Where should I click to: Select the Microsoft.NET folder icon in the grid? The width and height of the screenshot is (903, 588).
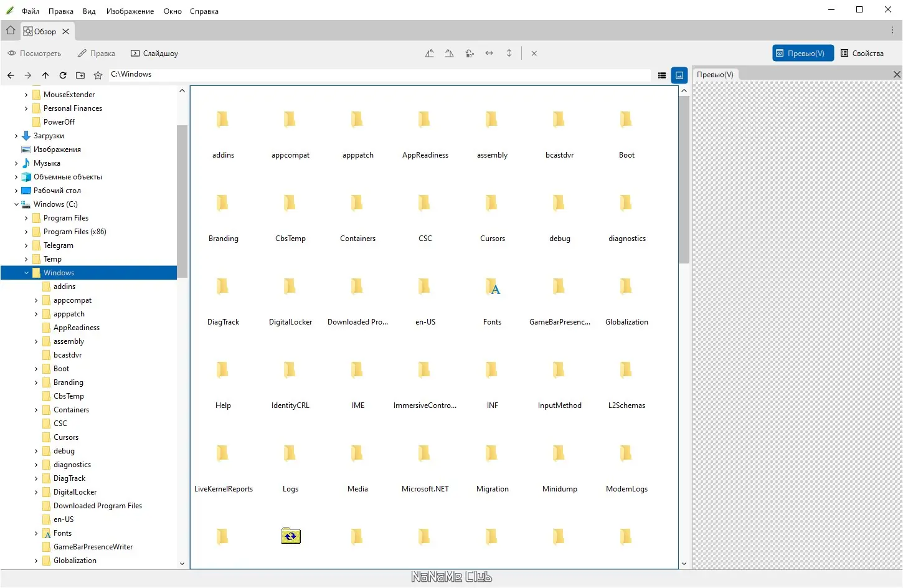click(x=425, y=453)
